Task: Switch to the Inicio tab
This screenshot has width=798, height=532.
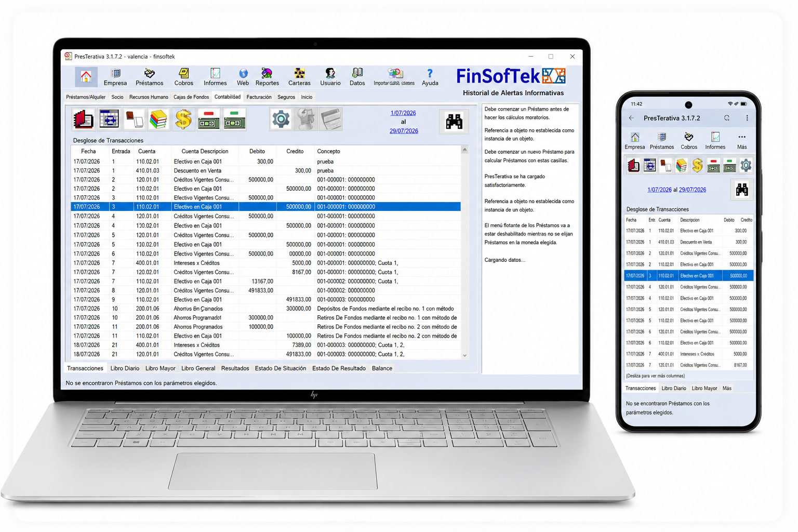Action: tap(307, 97)
